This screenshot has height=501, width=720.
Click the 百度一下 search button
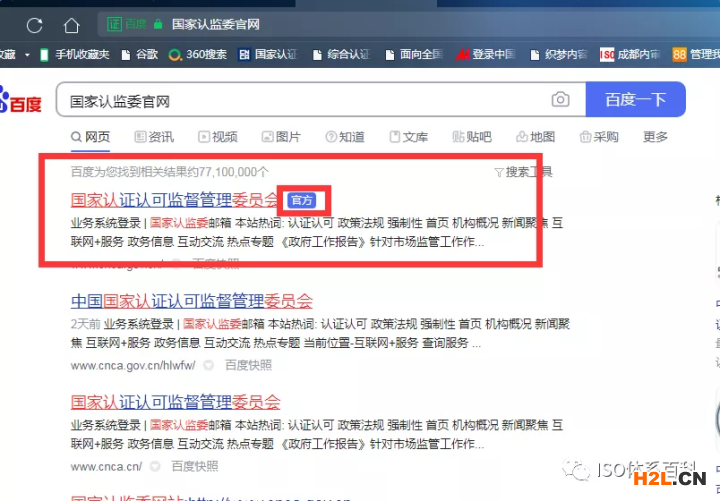coord(636,99)
